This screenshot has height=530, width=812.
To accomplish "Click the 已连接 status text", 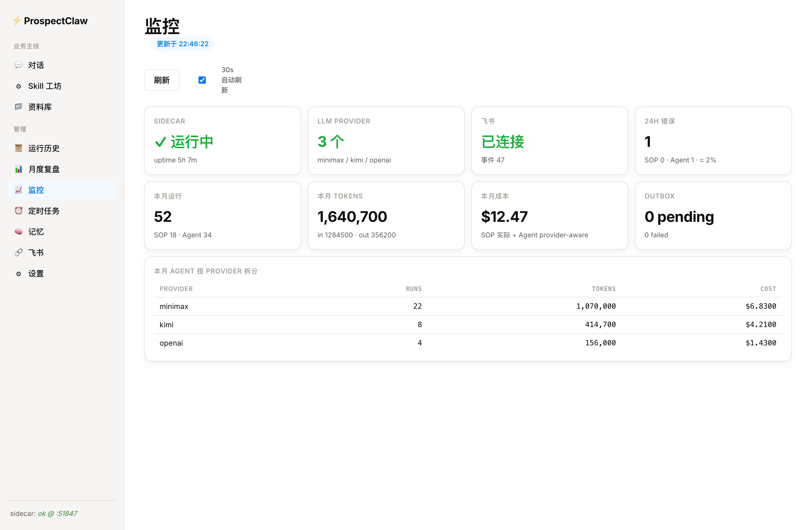I will click(502, 142).
